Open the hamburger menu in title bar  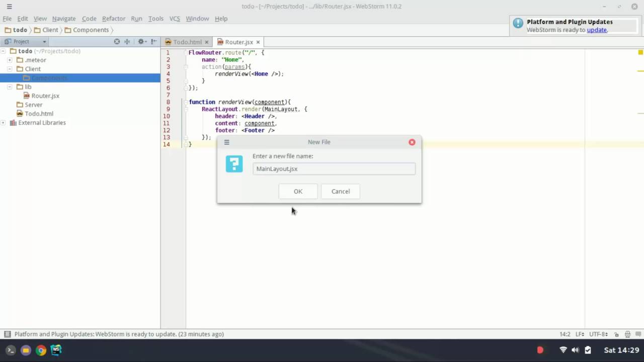point(9,7)
